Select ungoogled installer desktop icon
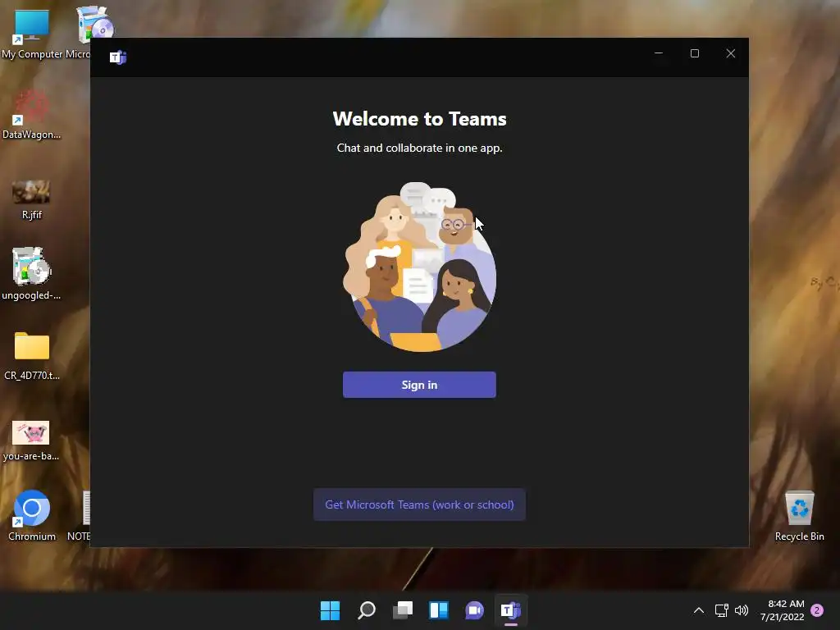 pos(32,273)
